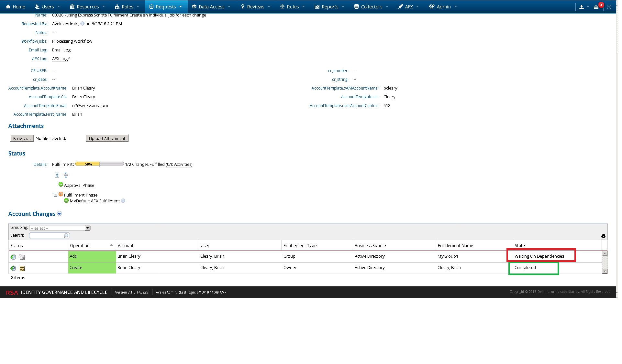Screen dimensions: 622x364
Task: Open the AFX menu in the navigation bar
Action: (x=408, y=6)
